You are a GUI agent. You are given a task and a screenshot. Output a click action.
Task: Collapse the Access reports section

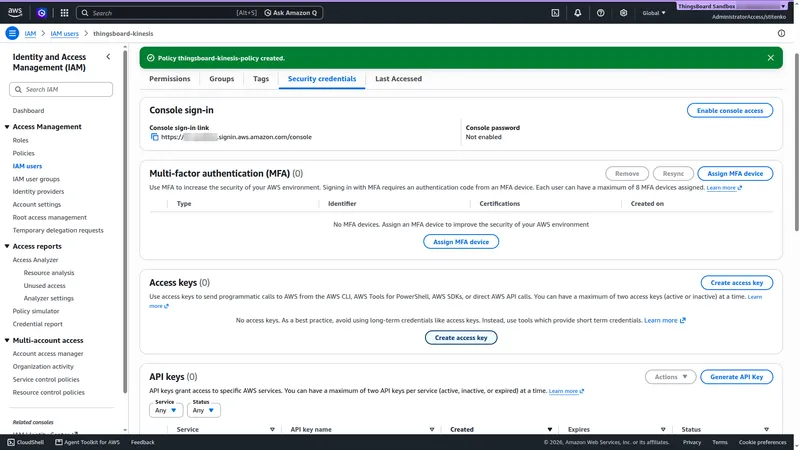pyautogui.click(x=7, y=246)
